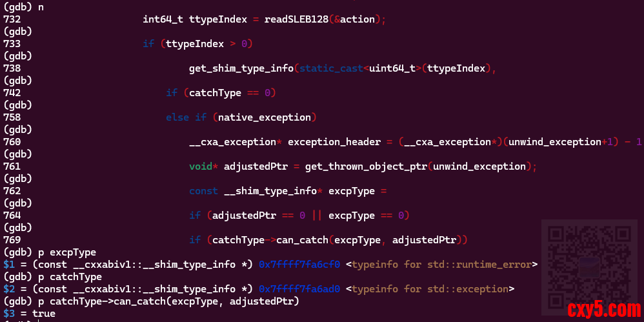Click source line number 769

pyautogui.click(x=12, y=240)
